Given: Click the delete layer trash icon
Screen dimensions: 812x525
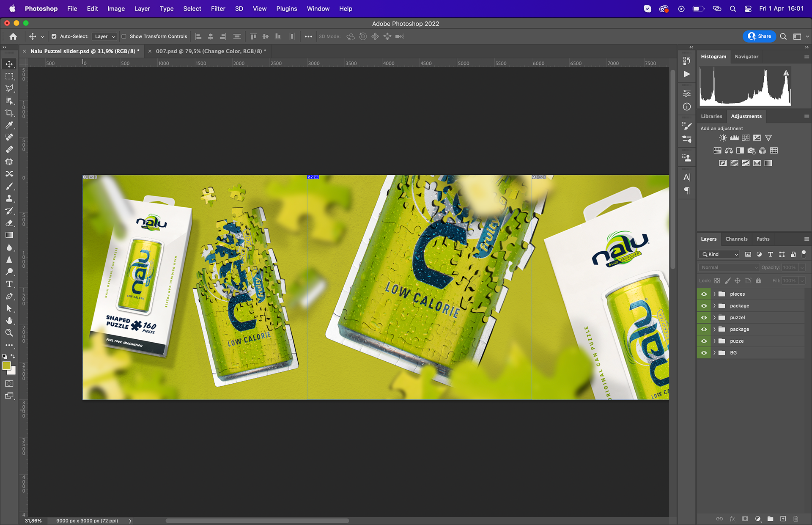Looking at the screenshot, I should coord(796,519).
